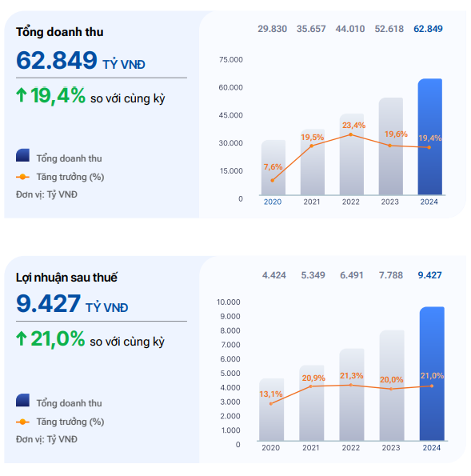Select the 2023 bar in revenue chart
The height and width of the screenshot is (476, 471).
[x=390, y=146]
